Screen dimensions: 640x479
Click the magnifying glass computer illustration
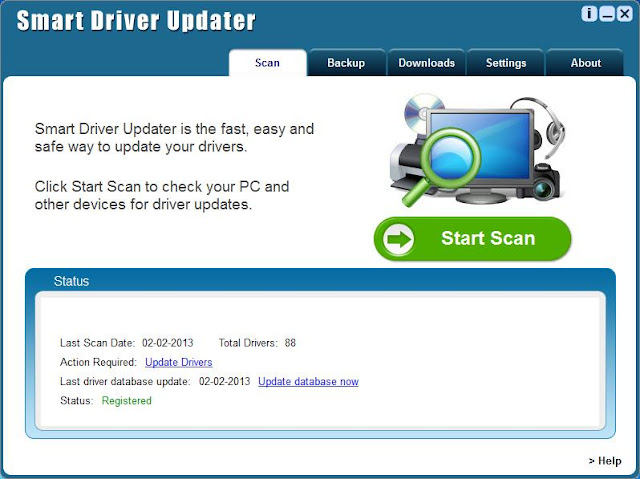pos(477,150)
